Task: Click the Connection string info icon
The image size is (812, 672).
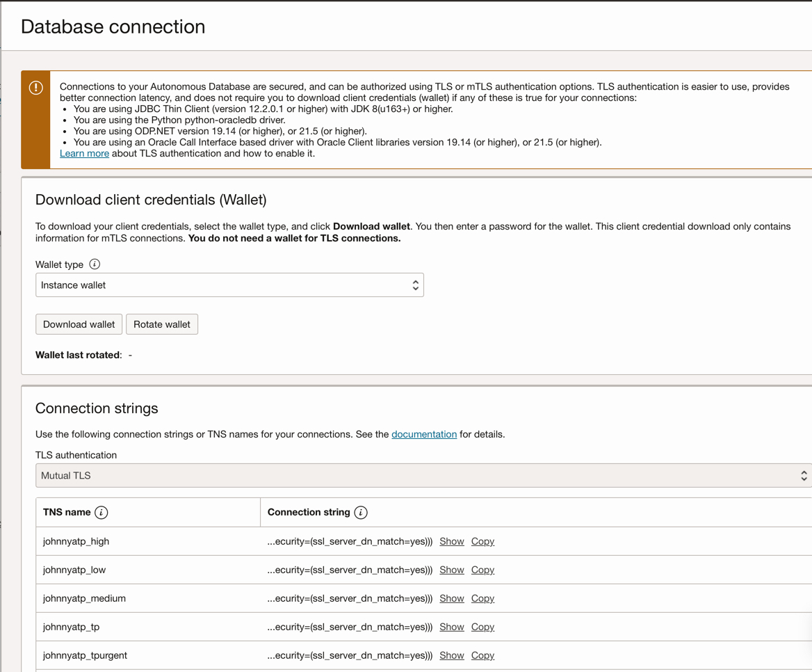Action: [x=361, y=513]
